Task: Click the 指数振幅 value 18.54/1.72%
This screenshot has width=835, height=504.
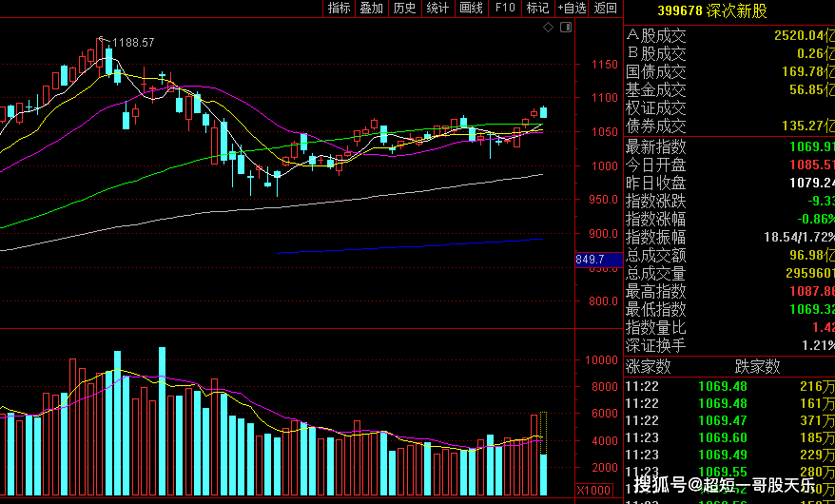Action: (x=799, y=238)
